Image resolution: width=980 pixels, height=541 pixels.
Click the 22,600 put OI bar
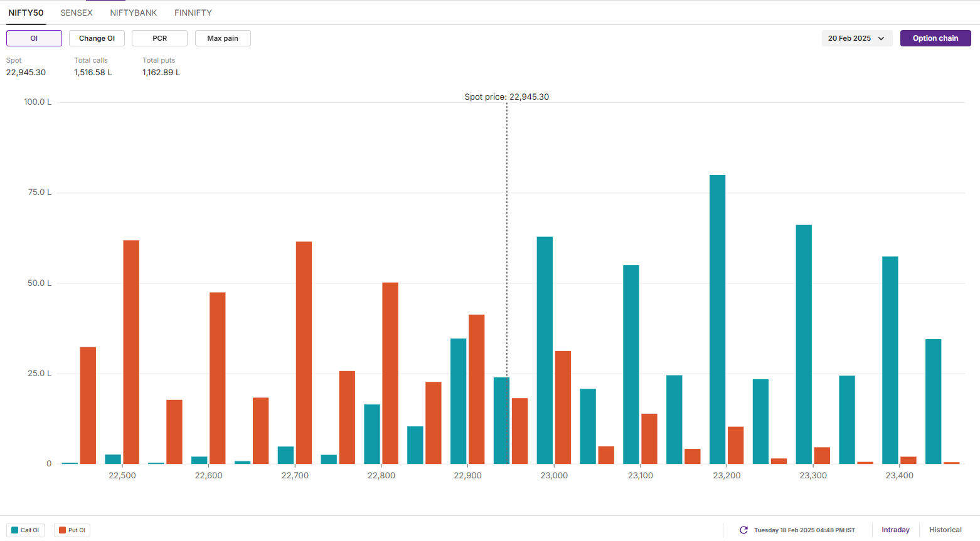click(218, 378)
